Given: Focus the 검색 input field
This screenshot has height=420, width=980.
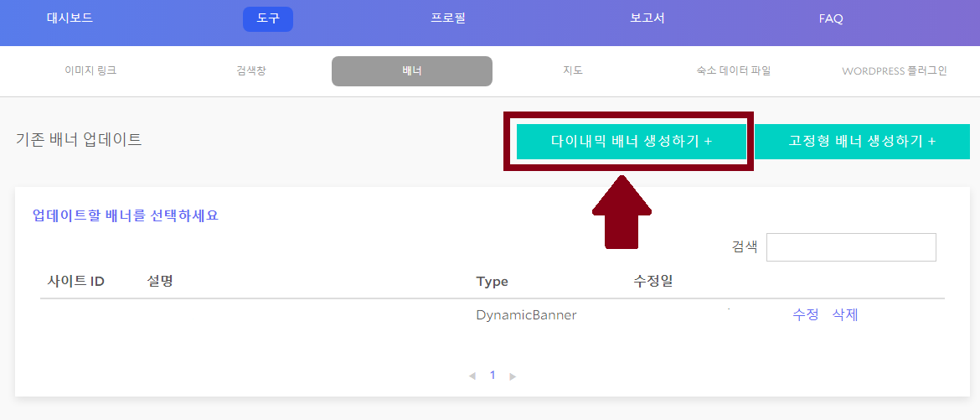Looking at the screenshot, I should coord(851,247).
